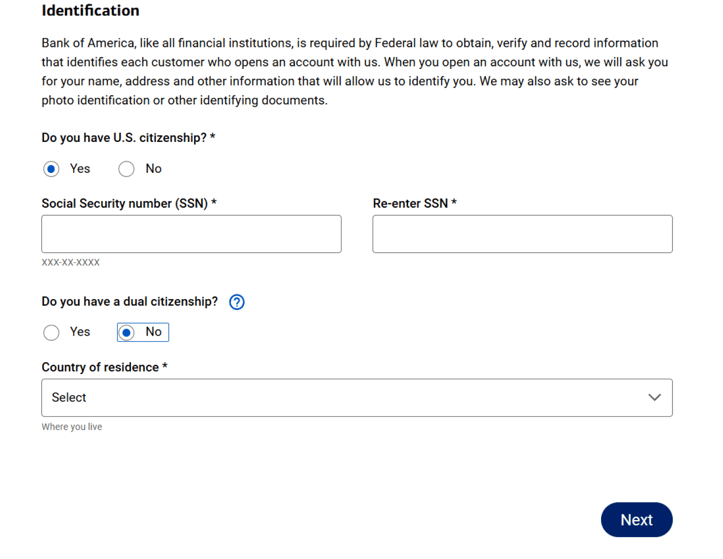Click the 'Re-enter SSN' label

(415, 203)
